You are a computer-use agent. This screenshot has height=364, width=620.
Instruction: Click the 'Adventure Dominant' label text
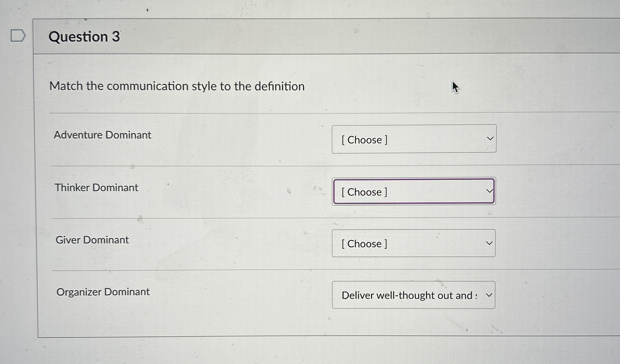pyautogui.click(x=103, y=135)
